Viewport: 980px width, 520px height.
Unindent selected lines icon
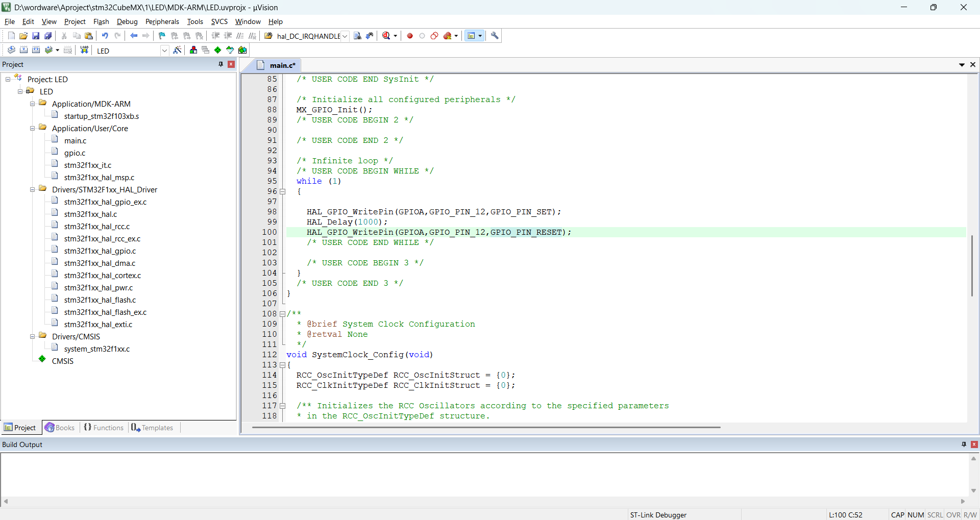click(x=228, y=36)
